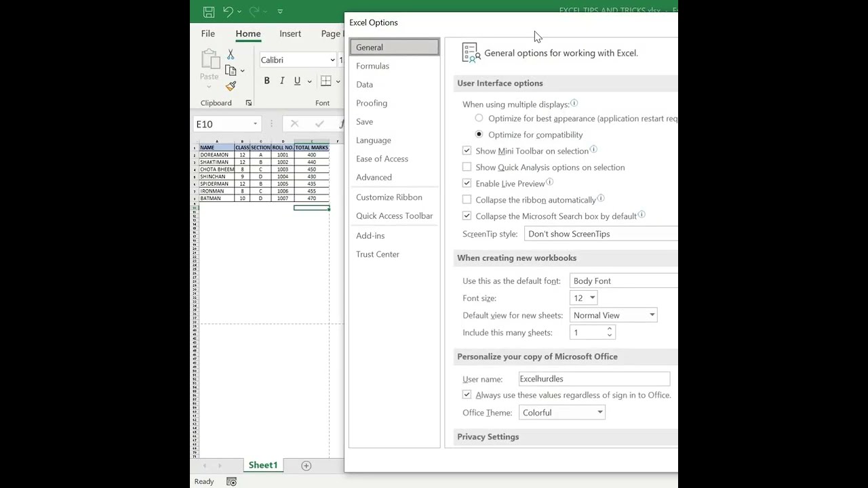
Task: Open Proofing category in Excel Options
Action: pos(394,103)
